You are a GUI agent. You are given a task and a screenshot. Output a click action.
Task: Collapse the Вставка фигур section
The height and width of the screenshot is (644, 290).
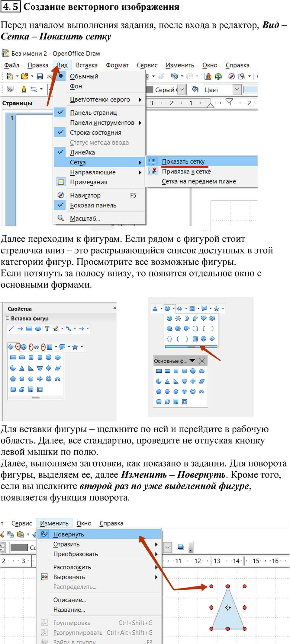pyautogui.click(x=8, y=318)
